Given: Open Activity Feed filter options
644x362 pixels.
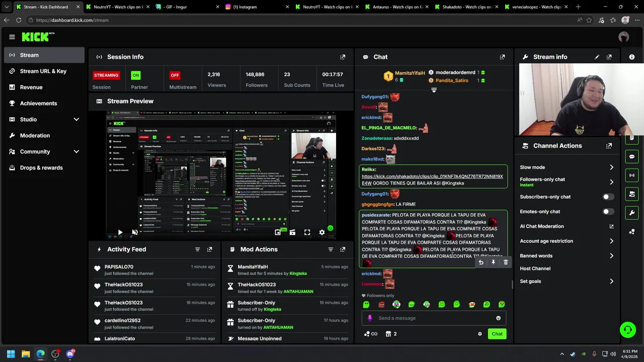Looking at the screenshot, I should click(197, 249).
